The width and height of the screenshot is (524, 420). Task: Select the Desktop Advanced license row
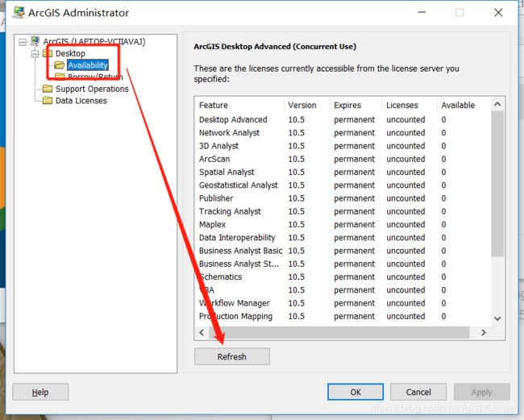[x=343, y=119]
